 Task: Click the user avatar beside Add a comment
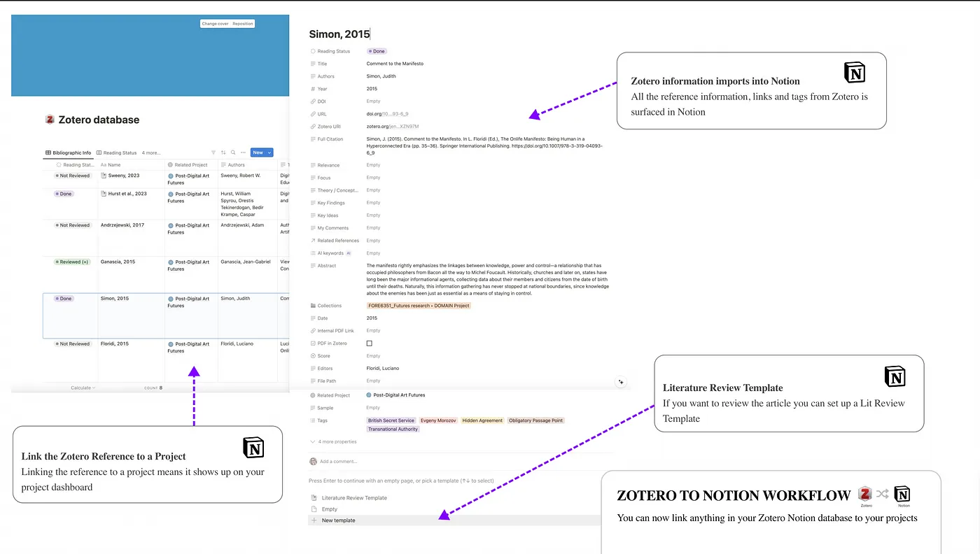click(314, 462)
